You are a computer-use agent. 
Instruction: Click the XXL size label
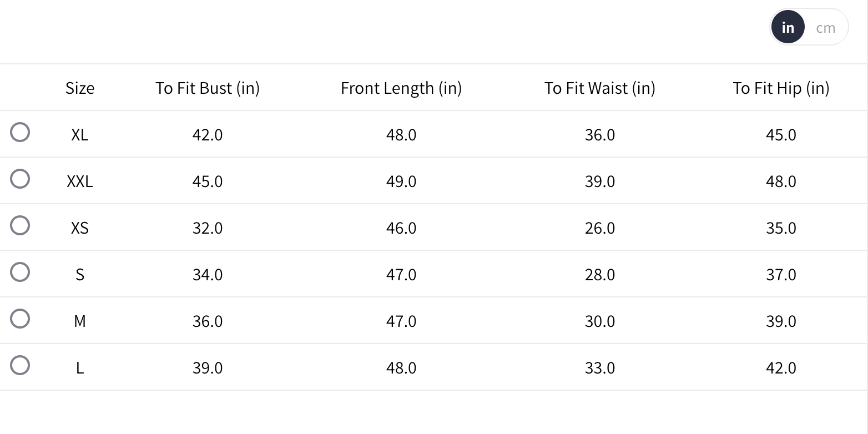pyautogui.click(x=80, y=181)
